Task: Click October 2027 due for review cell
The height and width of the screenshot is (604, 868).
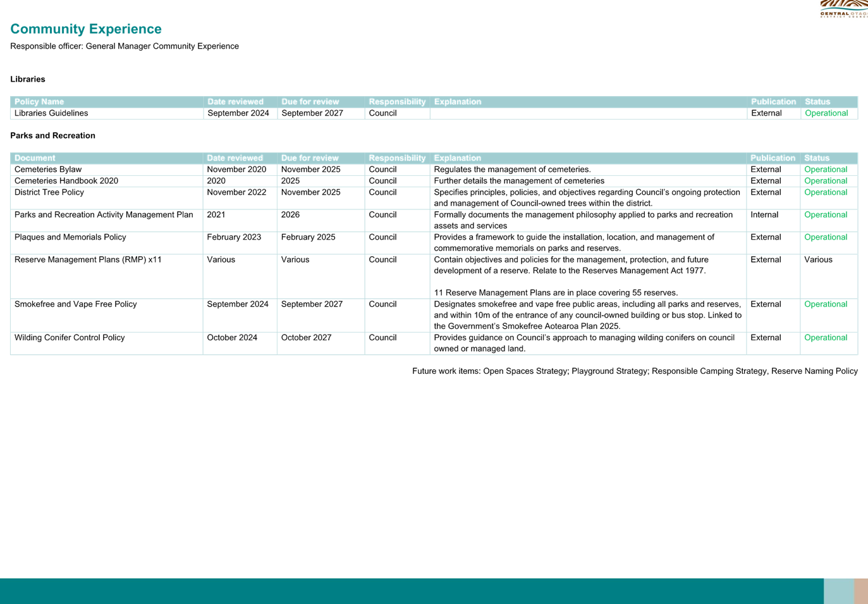Action: tap(307, 338)
